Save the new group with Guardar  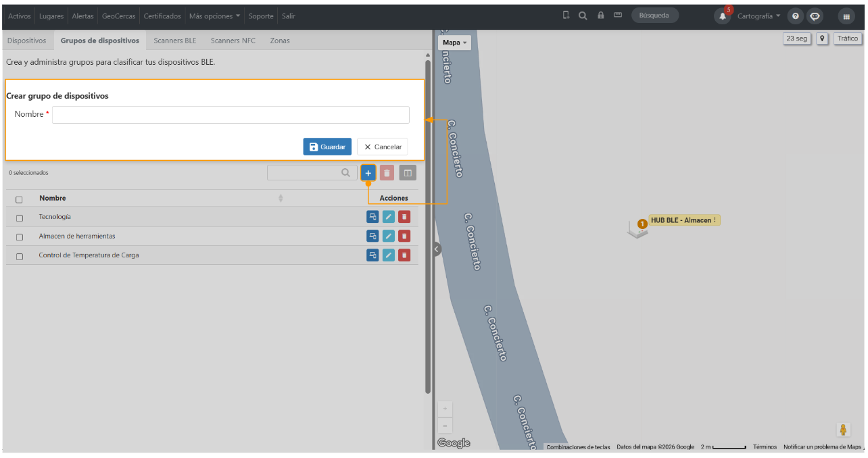point(327,147)
